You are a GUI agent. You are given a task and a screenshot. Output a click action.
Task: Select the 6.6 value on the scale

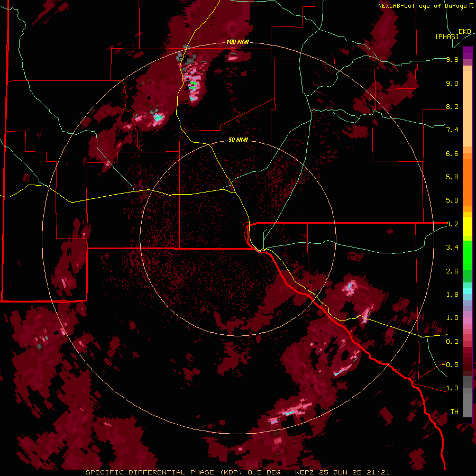(x=452, y=153)
